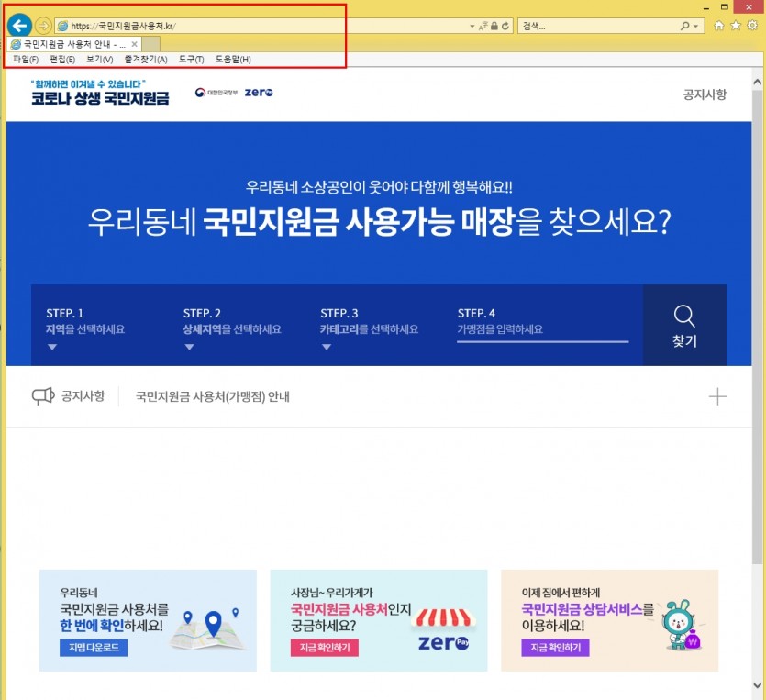The width and height of the screenshot is (766, 700).
Task: Click the plus icon beside notice row
Action: pos(717,396)
